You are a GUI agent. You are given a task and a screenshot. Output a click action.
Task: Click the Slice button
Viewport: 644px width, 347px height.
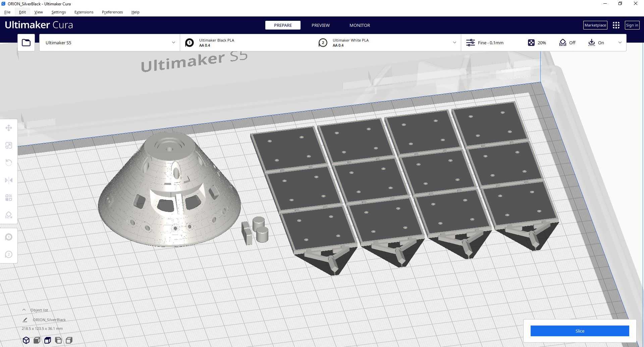pyautogui.click(x=580, y=331)
